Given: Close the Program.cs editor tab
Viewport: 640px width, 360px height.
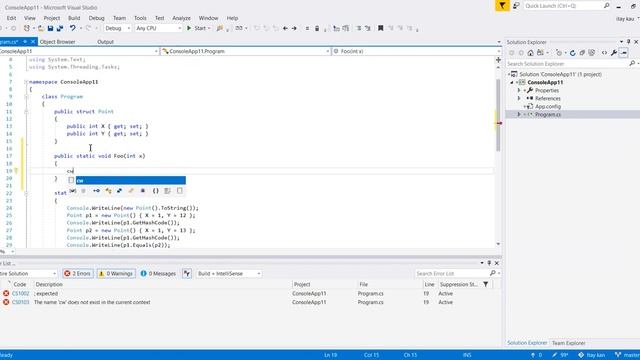Looking at the screenshot, I should 33,42.
